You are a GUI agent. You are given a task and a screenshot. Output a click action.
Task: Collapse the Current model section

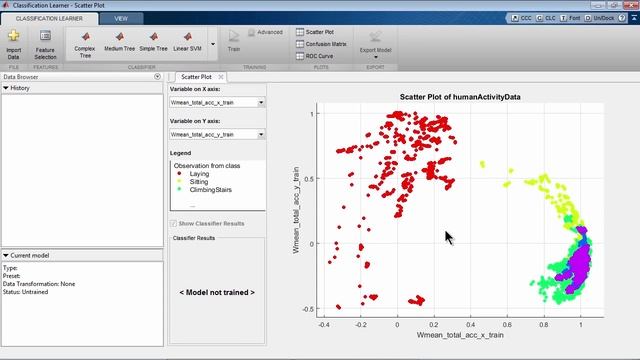tap(6, 255)
